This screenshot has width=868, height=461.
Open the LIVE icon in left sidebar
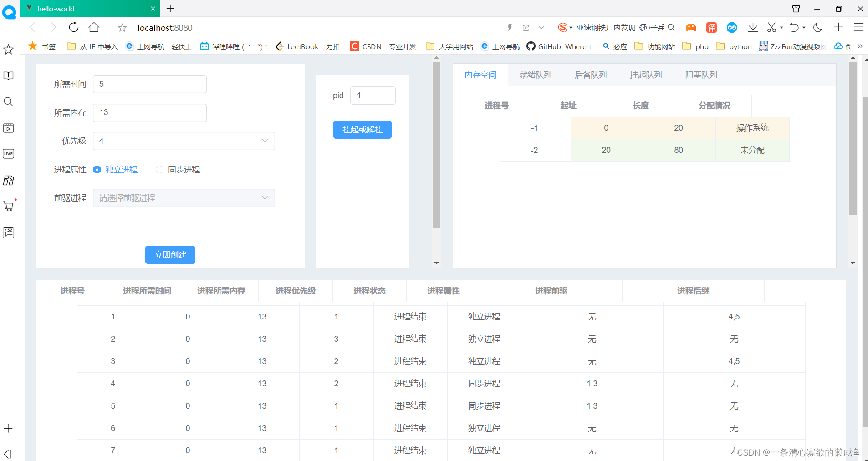pyautogui.click(x=8, y=154)
